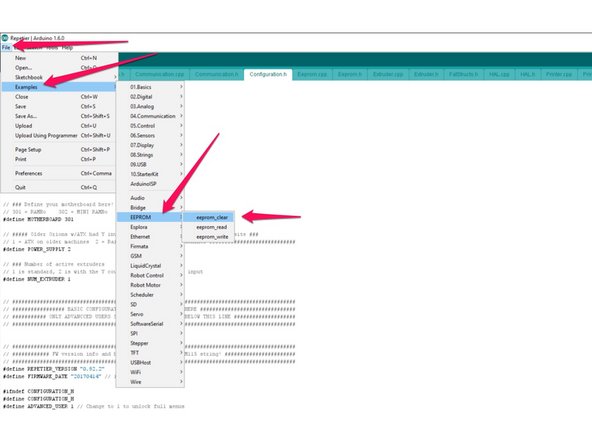
Task: Switch to the Printer.cpp tab
Action: coord(559,74)
